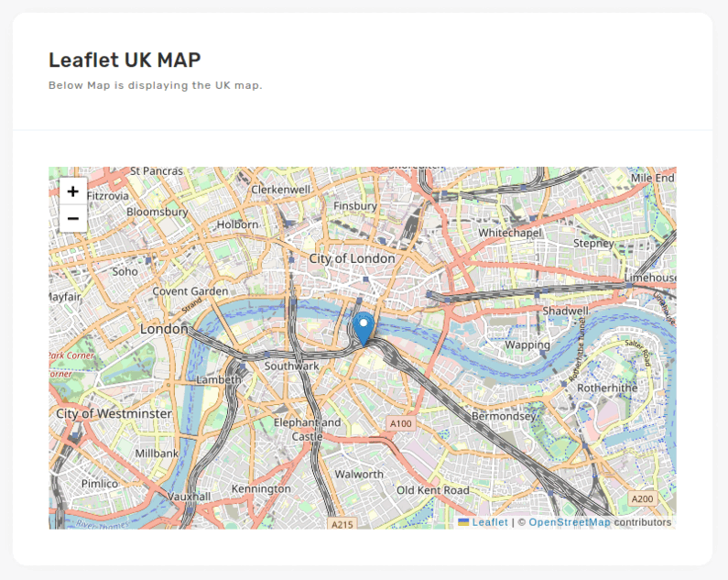Click the Southwark area label
The height and width of the screenshot is (580, 728).
(x=291, y=366)
